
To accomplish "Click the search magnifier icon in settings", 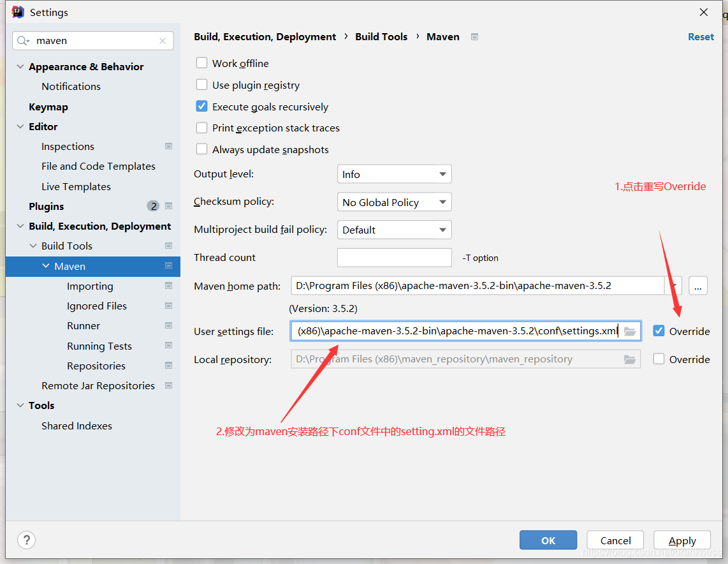I will point(23,41).
